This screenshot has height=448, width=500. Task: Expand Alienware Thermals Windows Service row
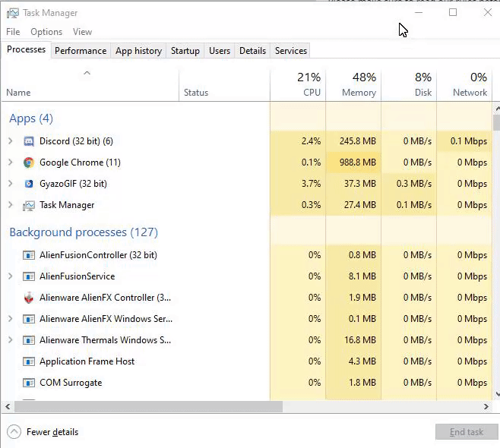[x=10, y=340]
